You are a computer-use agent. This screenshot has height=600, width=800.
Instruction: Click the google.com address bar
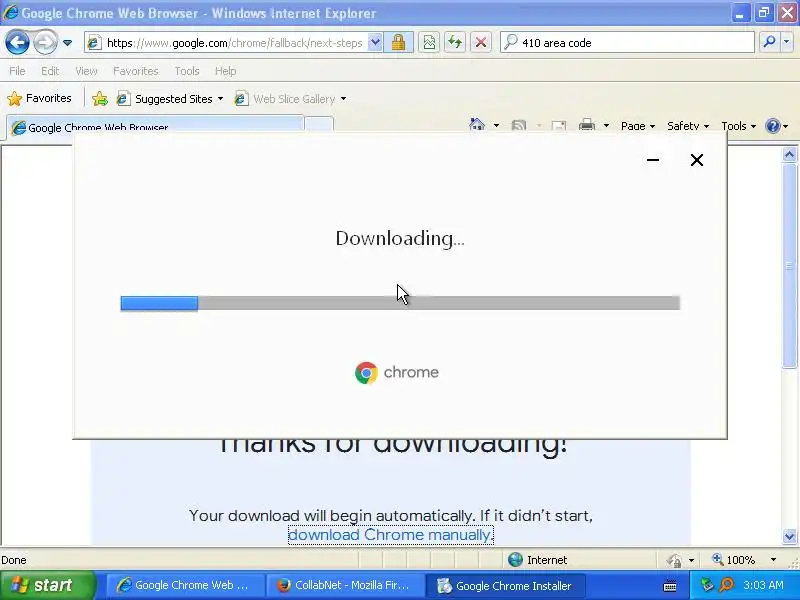[x=233, y=43]
